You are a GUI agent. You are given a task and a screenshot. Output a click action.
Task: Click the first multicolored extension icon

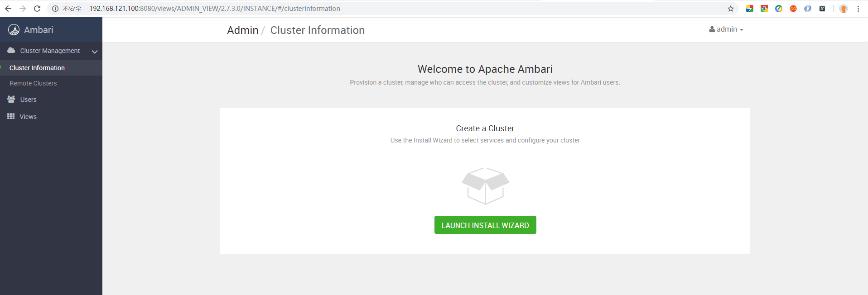[x=750, y=9]
